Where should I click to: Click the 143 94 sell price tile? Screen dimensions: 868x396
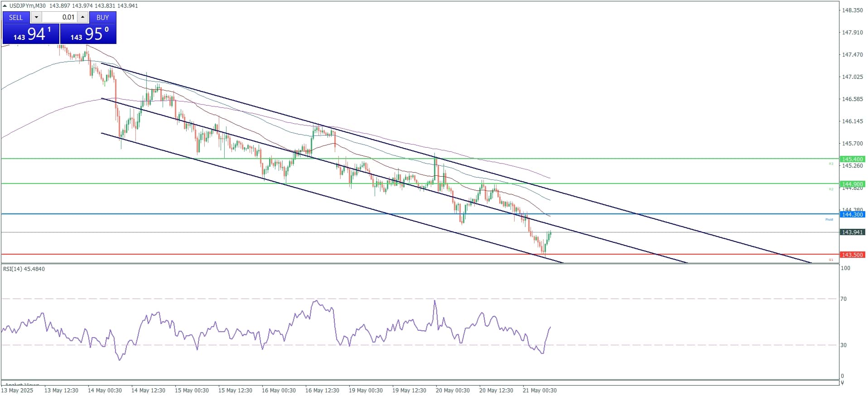pos(31,34)
